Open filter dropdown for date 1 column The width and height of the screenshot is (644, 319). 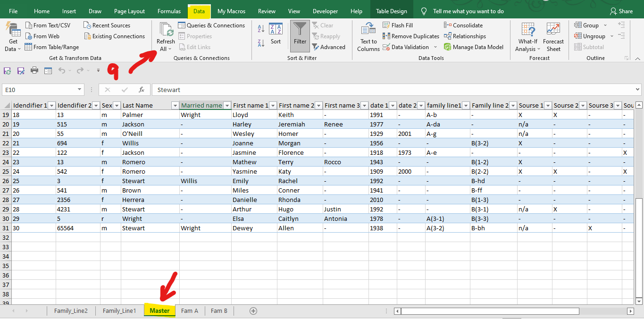[393, 106]
